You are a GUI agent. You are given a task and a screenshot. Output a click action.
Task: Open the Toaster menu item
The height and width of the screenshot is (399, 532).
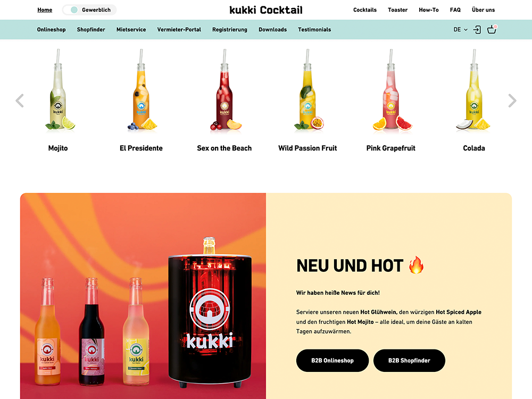pyautogui.click(x=397, y=10)
